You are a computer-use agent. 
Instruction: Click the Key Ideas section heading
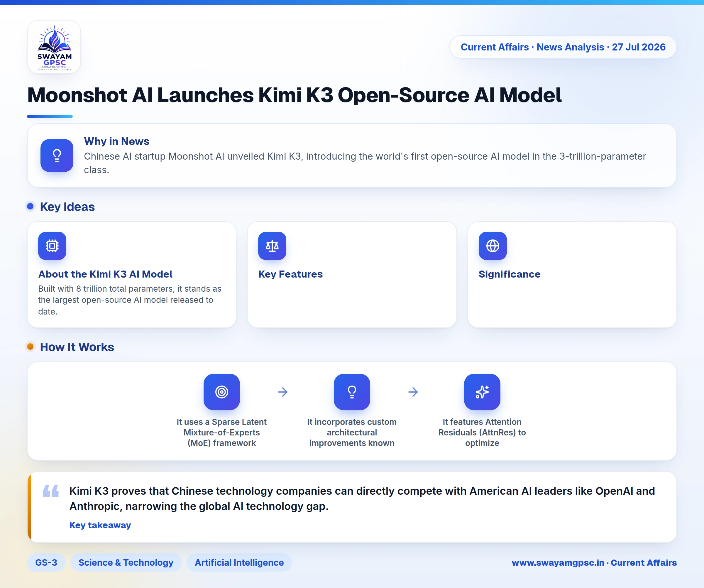click(67, 207)
